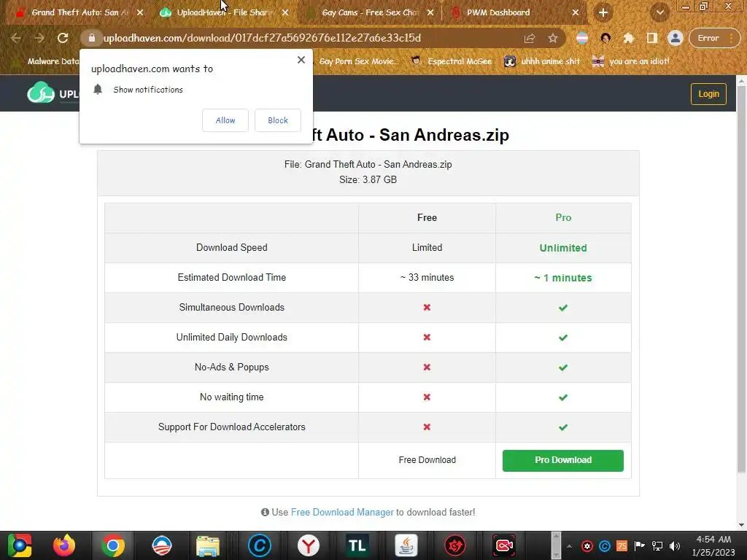Open the Chrome profile avatar
The image size is (747, 560).
[675, 38]
